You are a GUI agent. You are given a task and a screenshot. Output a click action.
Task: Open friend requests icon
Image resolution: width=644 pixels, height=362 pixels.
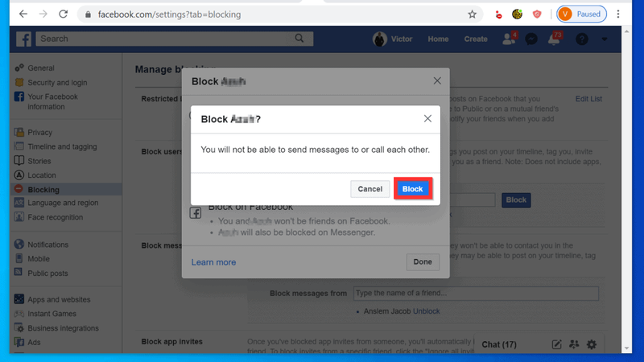pyautogui.click(x=510, y=39)
